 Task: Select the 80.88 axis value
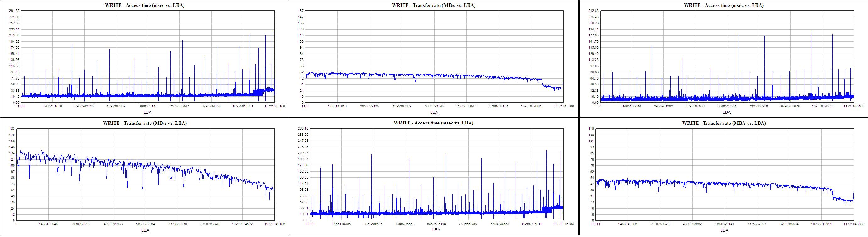pyautogui.click(x=594, y=72)
